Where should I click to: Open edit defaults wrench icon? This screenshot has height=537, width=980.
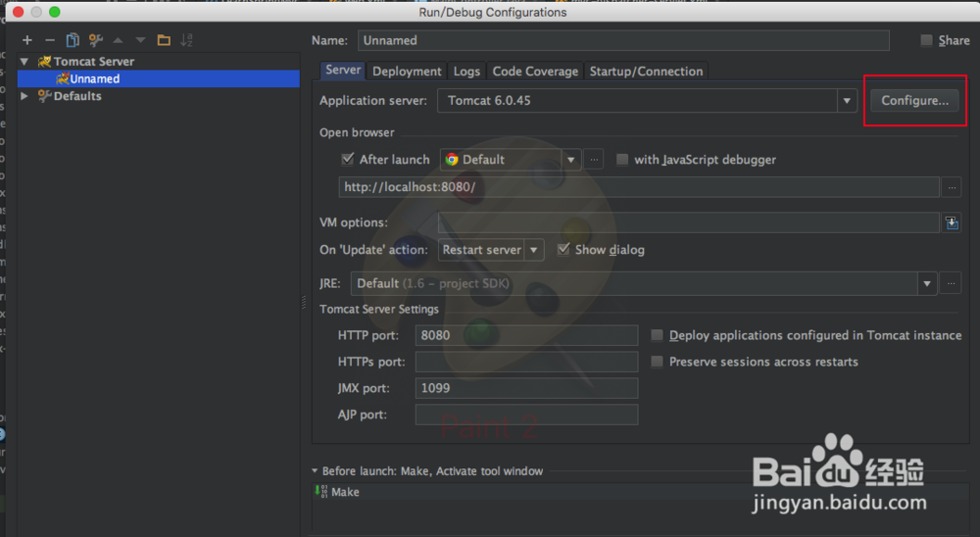96,40
